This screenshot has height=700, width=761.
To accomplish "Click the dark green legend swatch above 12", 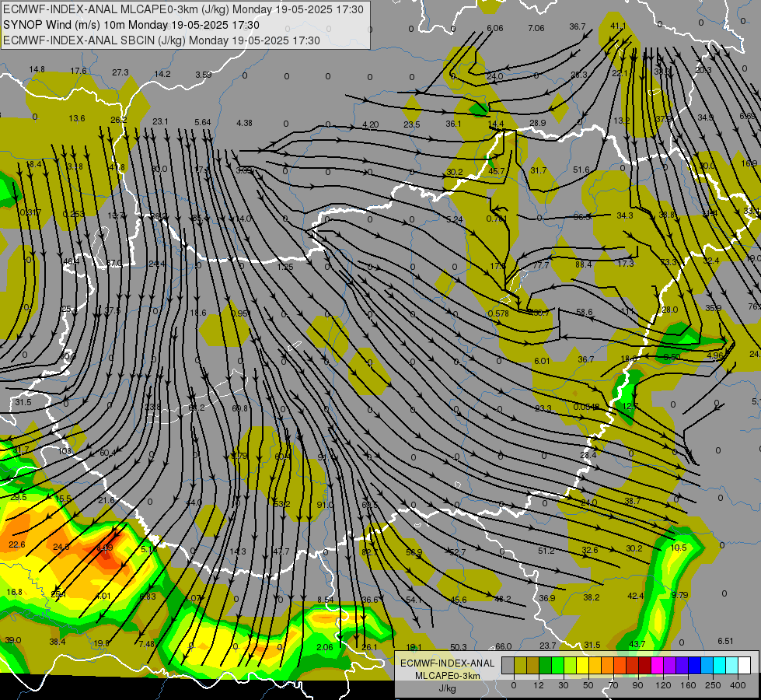I will point(545,665).
